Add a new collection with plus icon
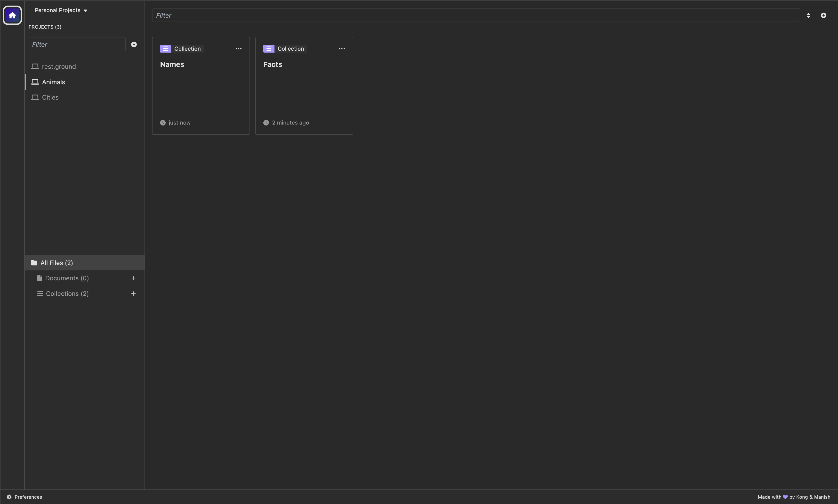 tap(134, 294)
